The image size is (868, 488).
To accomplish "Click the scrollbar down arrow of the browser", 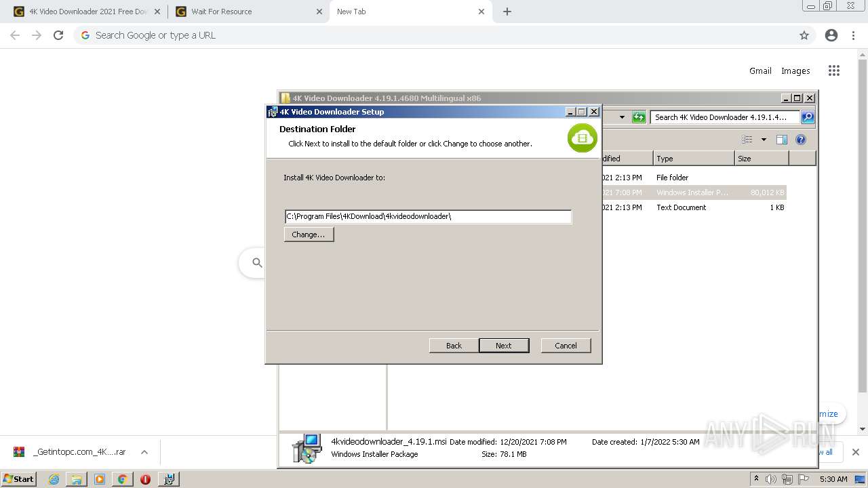I will (863, 429).
